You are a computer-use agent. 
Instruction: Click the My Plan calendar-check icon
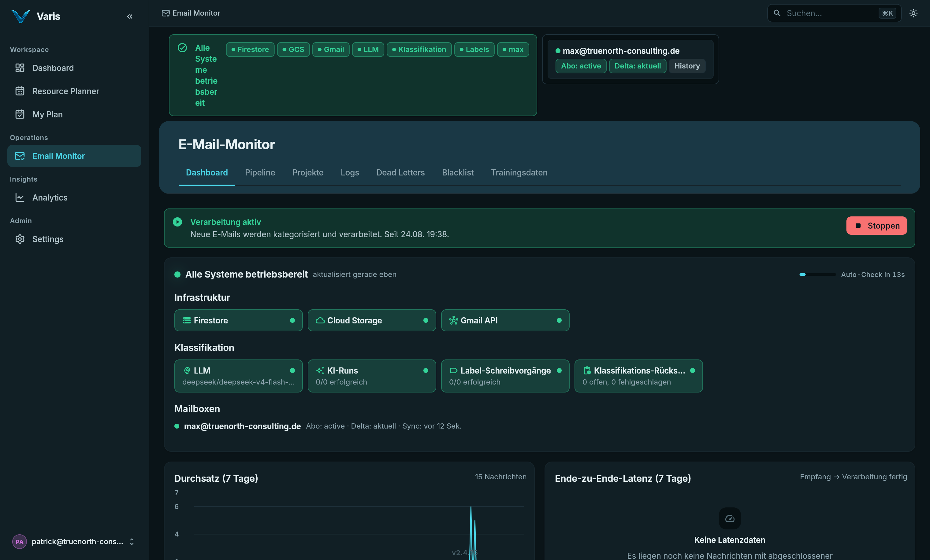point(20,114)
